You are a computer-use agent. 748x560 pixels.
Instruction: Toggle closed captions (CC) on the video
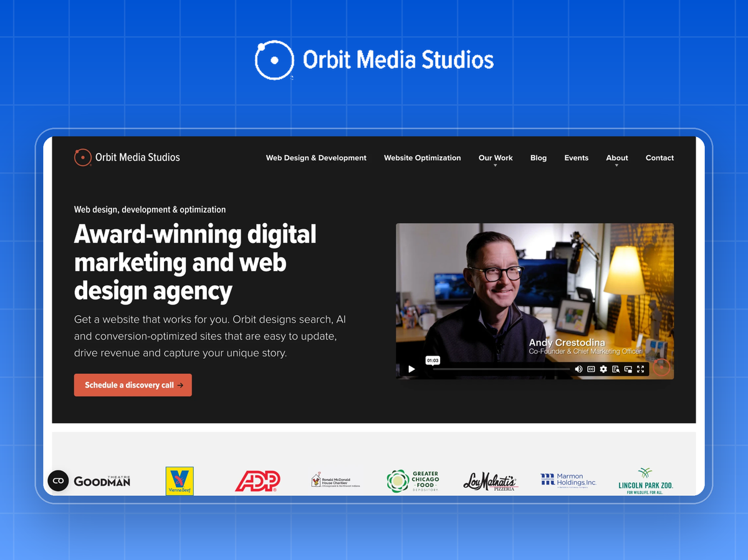click(x=591, y=369)
